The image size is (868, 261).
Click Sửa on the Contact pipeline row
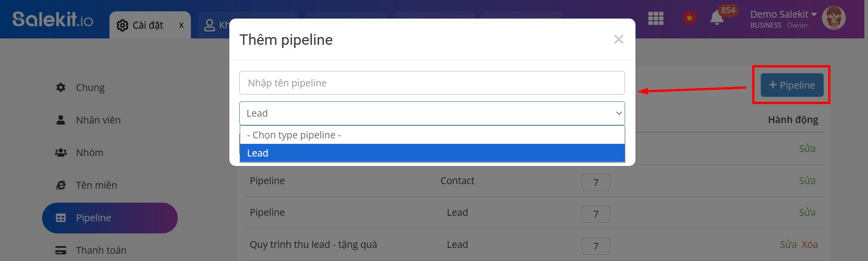(807, 180)
